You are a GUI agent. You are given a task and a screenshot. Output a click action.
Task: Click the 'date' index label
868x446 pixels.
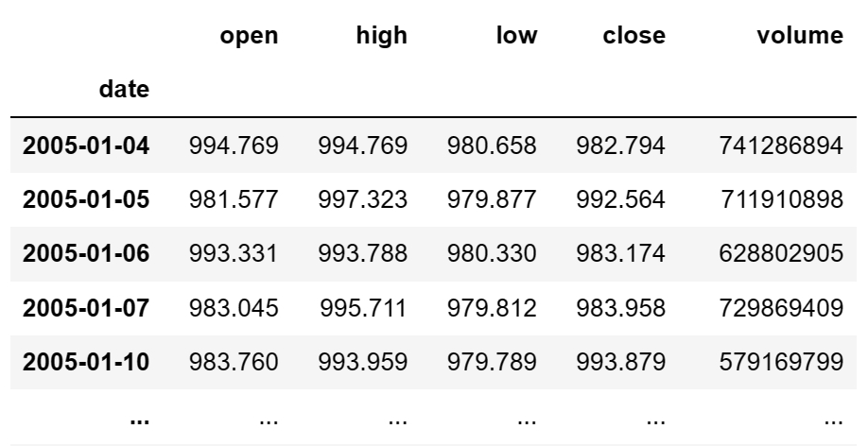coord(124,90)
